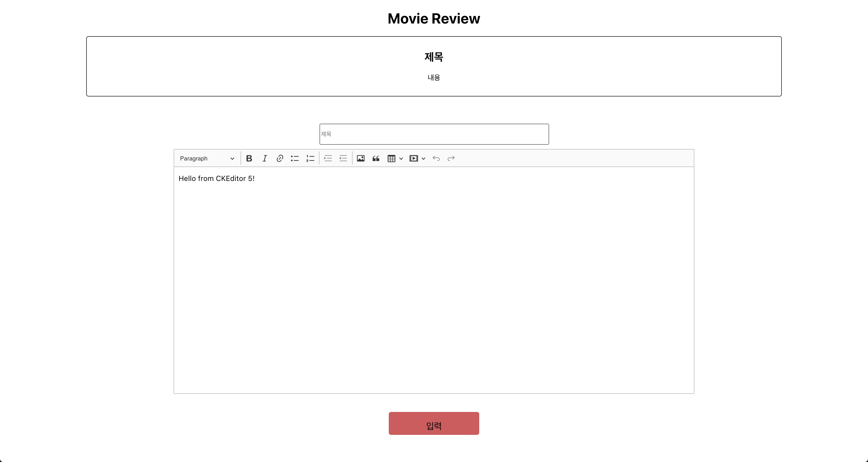Image resolution: width=868 pixels, height=462 pixels.
Task: Redo the last undone action
Action: click(451, 159)
